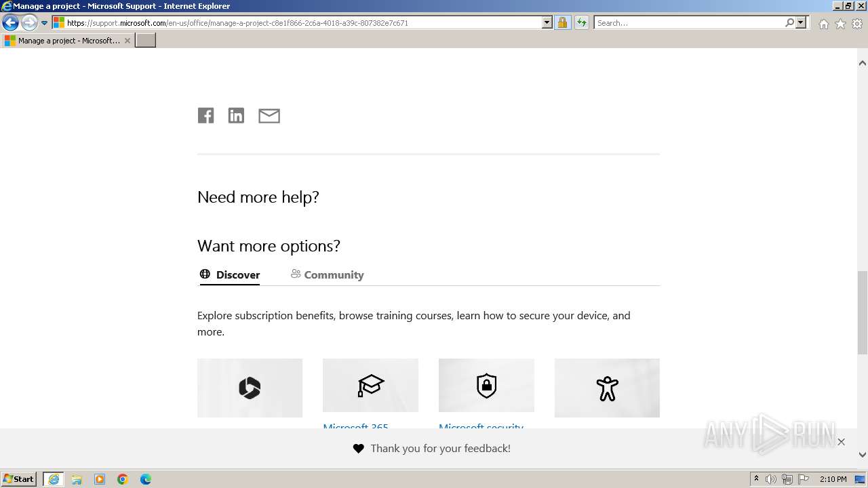868x488 pixels.
Task: Open the Microsoft 365 link
Action: coord(355,426)
